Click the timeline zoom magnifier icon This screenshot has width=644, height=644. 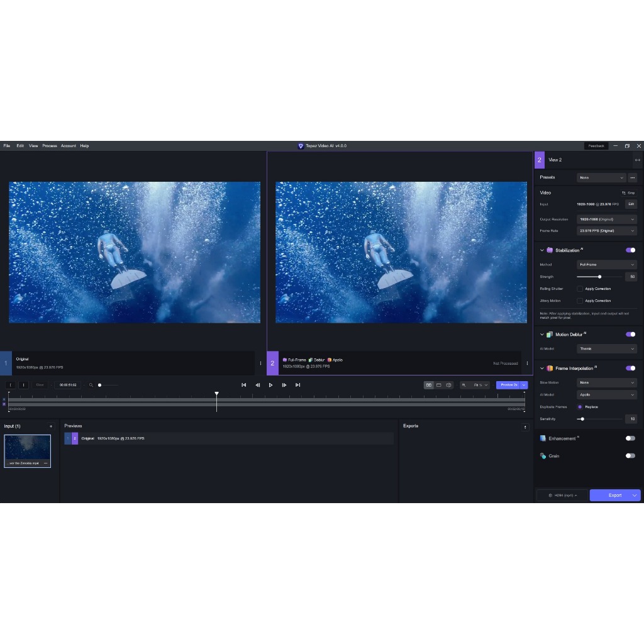91,385
